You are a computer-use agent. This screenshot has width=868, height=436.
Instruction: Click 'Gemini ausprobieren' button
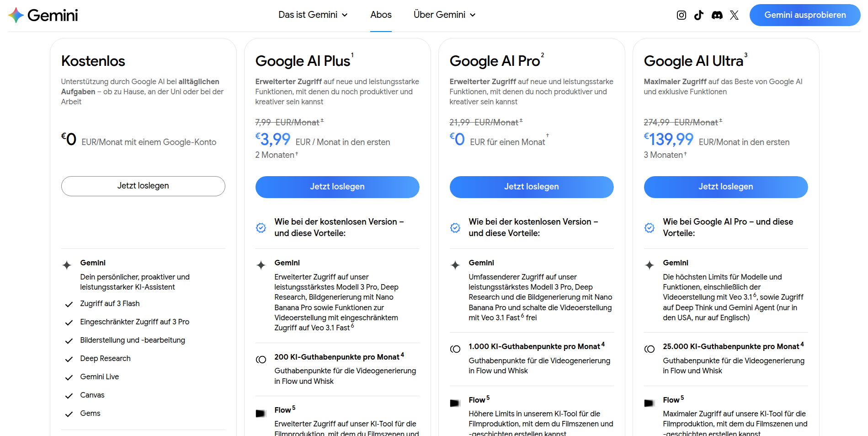804,15
